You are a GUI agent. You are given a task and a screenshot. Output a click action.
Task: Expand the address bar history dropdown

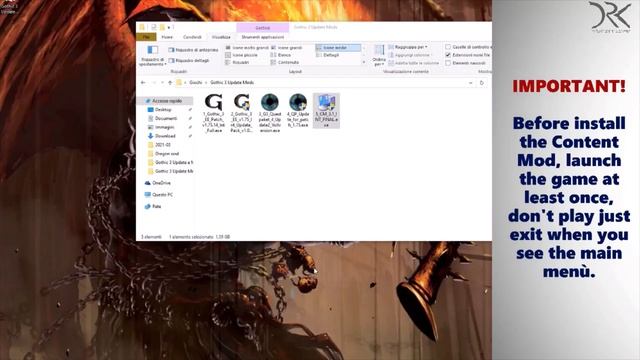[471, 83]
